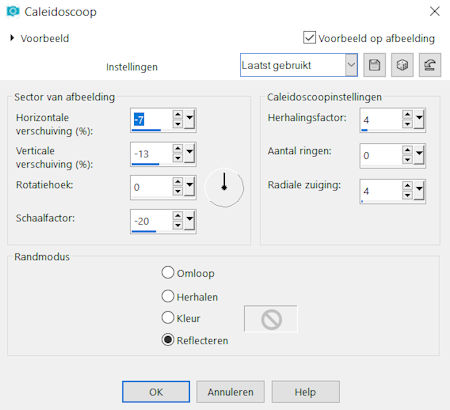Open the Horizontale verschuiving slider dropdown arrow
The width and height of the screenshot is (450, 410).
point(189,119)
